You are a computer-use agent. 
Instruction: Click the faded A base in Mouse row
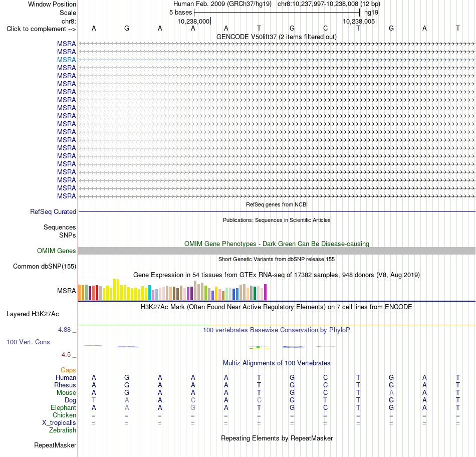coord(391,393)
